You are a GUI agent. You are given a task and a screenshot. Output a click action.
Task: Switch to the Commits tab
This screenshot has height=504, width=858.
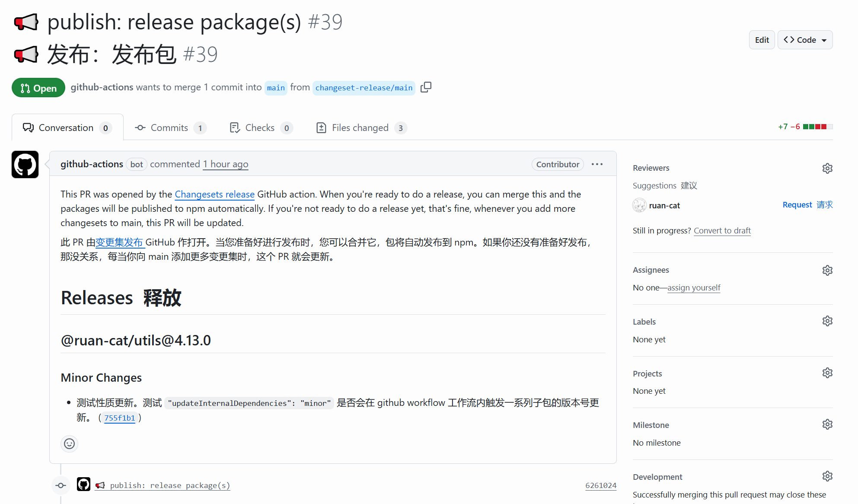(169, 128)
